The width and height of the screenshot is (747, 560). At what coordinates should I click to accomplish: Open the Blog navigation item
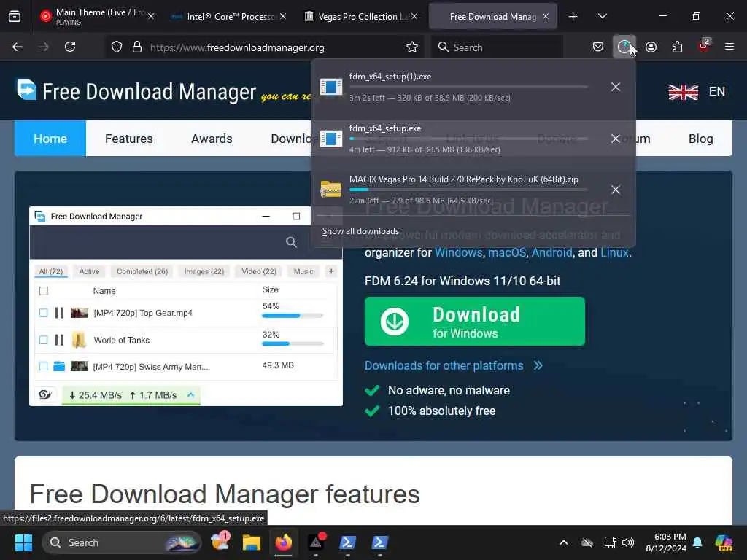(701, 139)
